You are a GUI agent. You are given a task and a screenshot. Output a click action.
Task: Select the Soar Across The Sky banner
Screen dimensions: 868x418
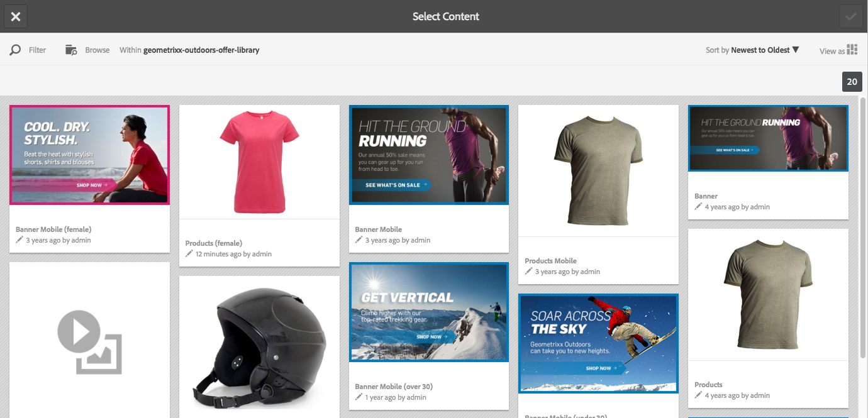[599, 343]
